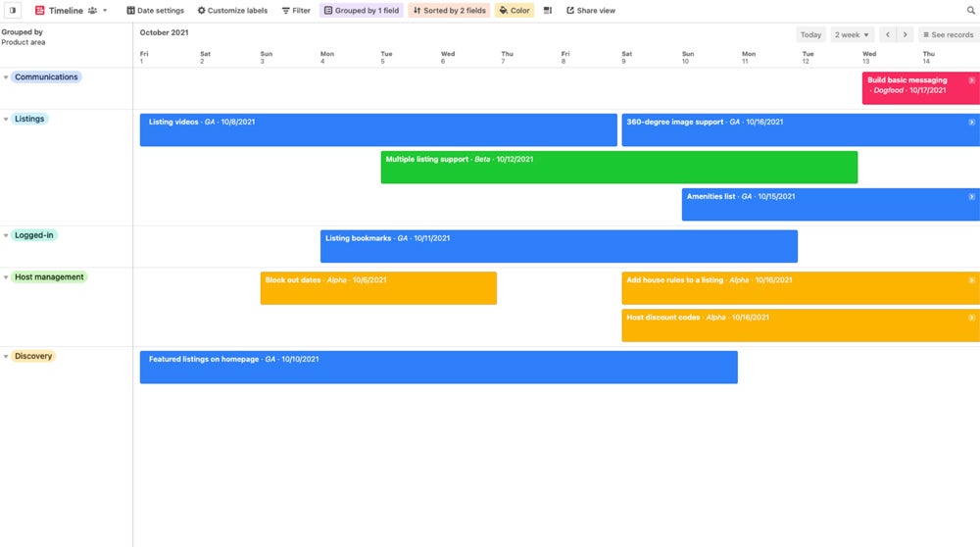Toggle the sidebar panel icon
The width and height of the screenshot is (980, 547).
tap(13, 10)
